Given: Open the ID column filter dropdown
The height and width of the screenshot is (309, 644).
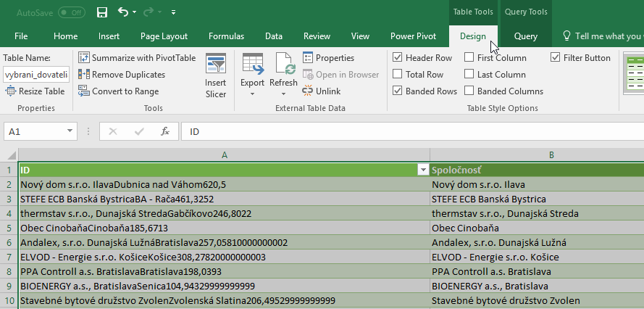Looking at the screenshot, I should (x=422, y=170).
